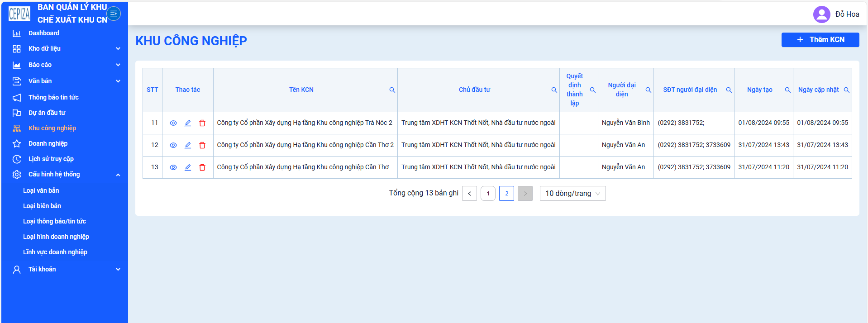Delete row 11 Trà Nóc 2
Screen dimensions: 868x323
click(x=202, y=123)
